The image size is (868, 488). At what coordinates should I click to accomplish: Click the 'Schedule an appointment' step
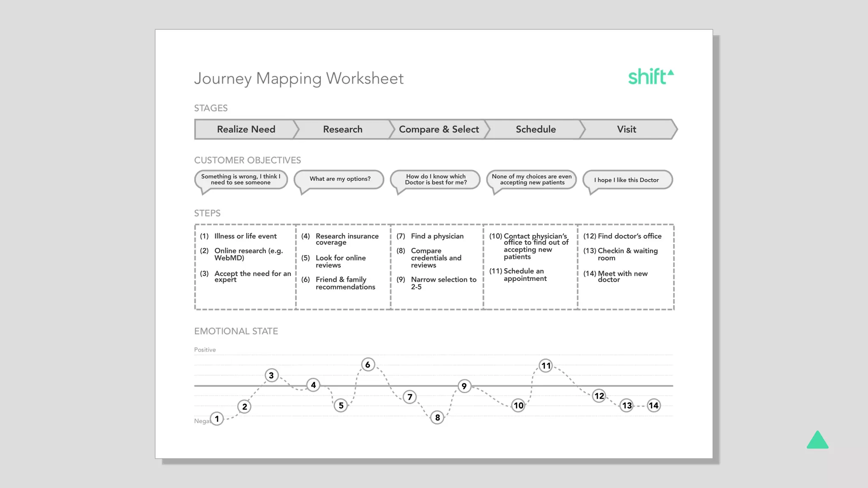(x=525, y=275)
